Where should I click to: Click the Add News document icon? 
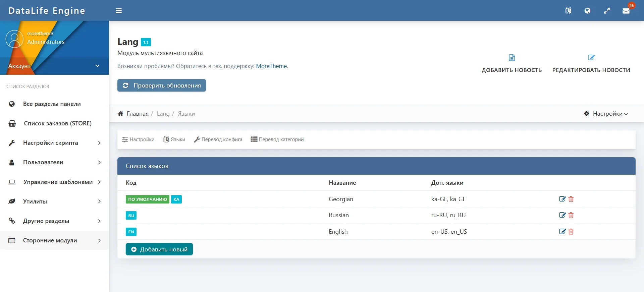click(x=512, y=58)
